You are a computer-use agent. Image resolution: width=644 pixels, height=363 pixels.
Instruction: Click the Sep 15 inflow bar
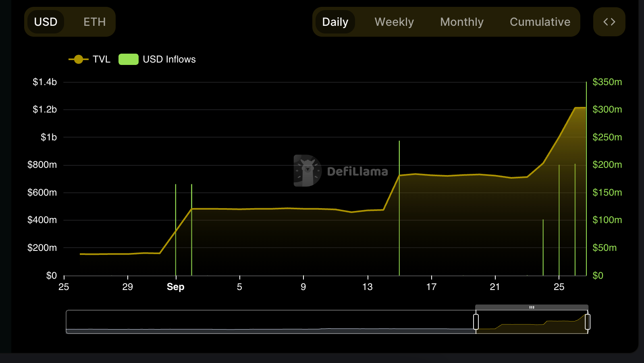click(x=399, y=208)
